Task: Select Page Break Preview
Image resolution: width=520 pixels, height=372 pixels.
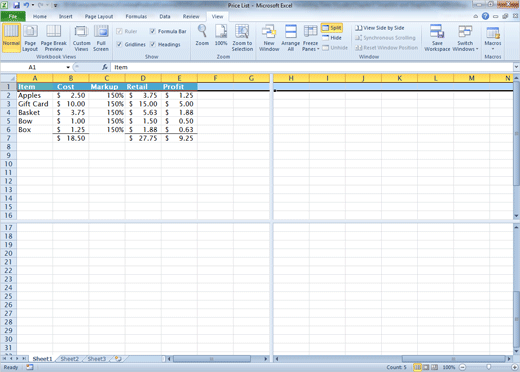Action: (53, 38)
